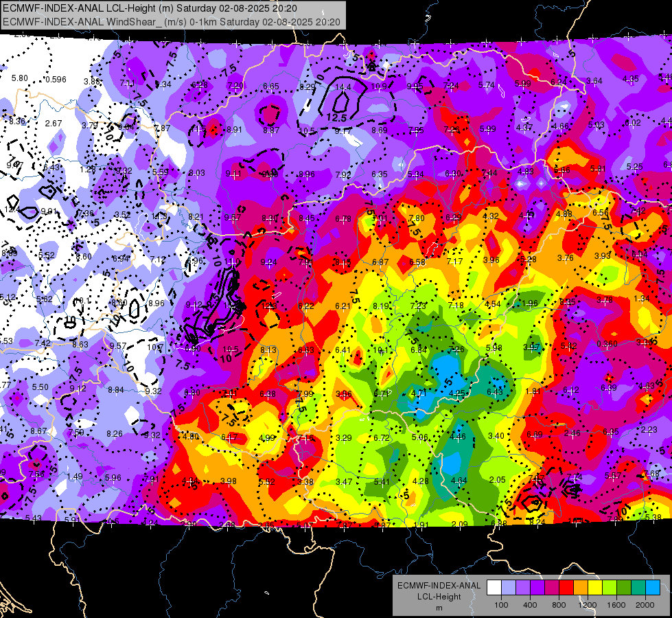672x618 pixels.
Task: Click the WindShear 0-1km title line
Action: click(x=172, y=22)
